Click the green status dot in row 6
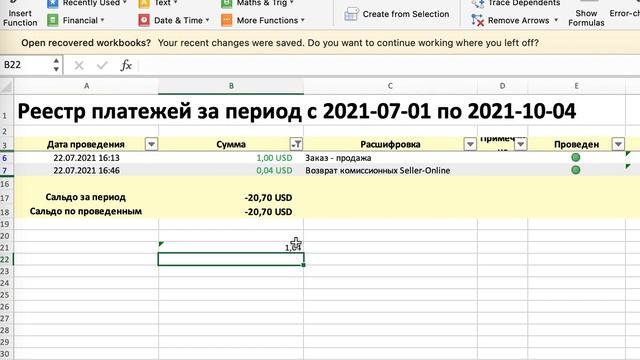Viewport: 640px width, 360px height. [576, 158]
